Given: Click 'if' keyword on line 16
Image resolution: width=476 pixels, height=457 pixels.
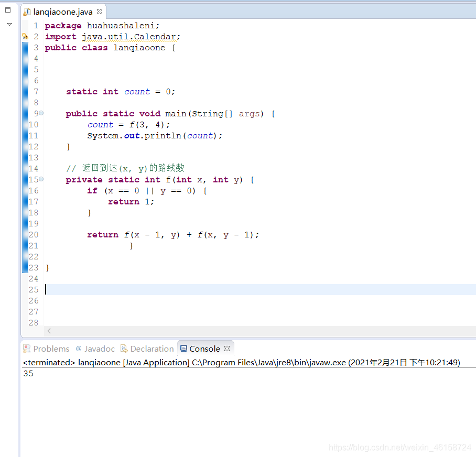Looking at the screenshot, I should coord(92,191).
